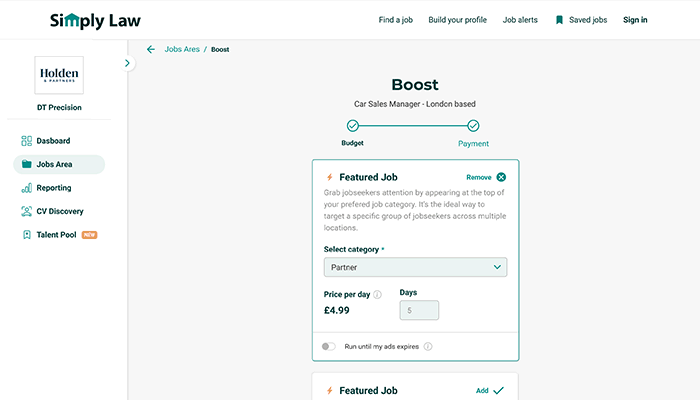Remove Featured Job with the X icon
The width and height of the screenshot is (700, 400).
[x=501, y=177]
